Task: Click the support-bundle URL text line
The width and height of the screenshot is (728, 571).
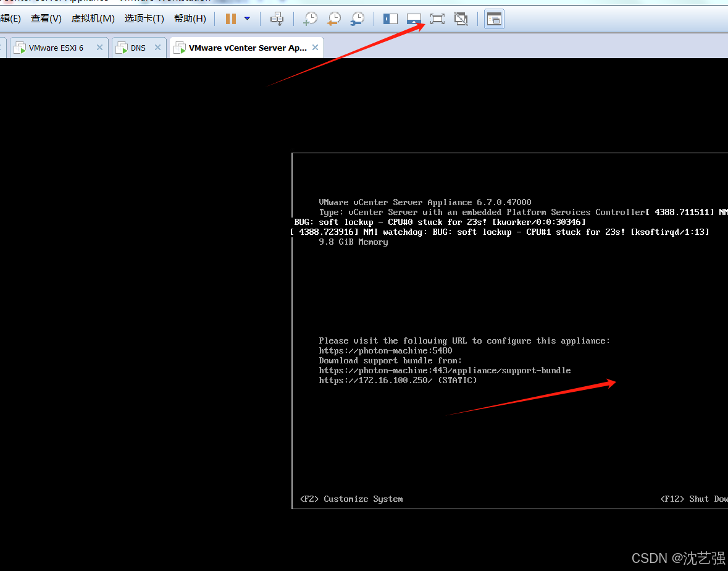Action: [445, 370]
